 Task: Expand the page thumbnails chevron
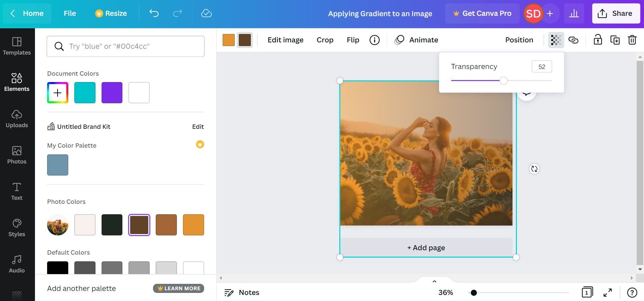point(434,281)
